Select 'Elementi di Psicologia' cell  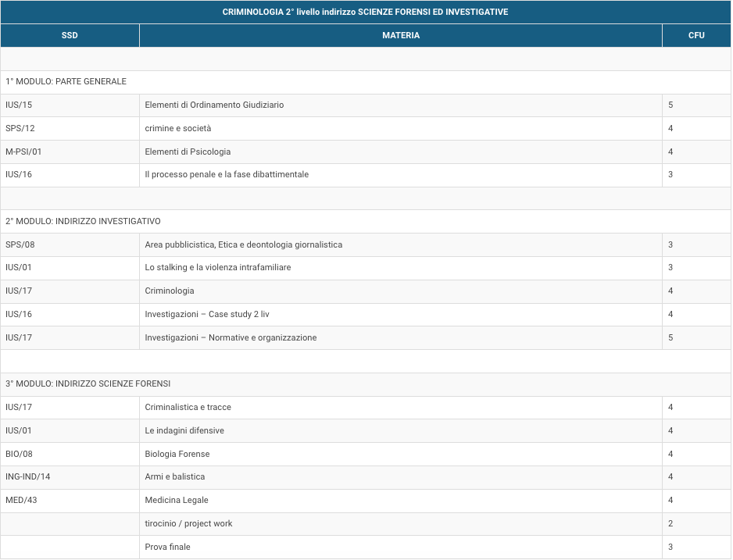(401, 152)
